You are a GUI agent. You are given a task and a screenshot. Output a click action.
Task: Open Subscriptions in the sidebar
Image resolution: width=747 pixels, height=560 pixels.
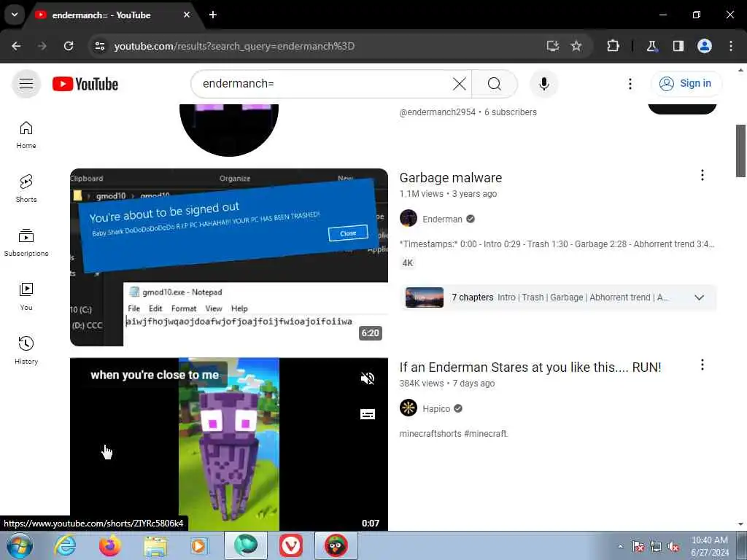[26, 242]
